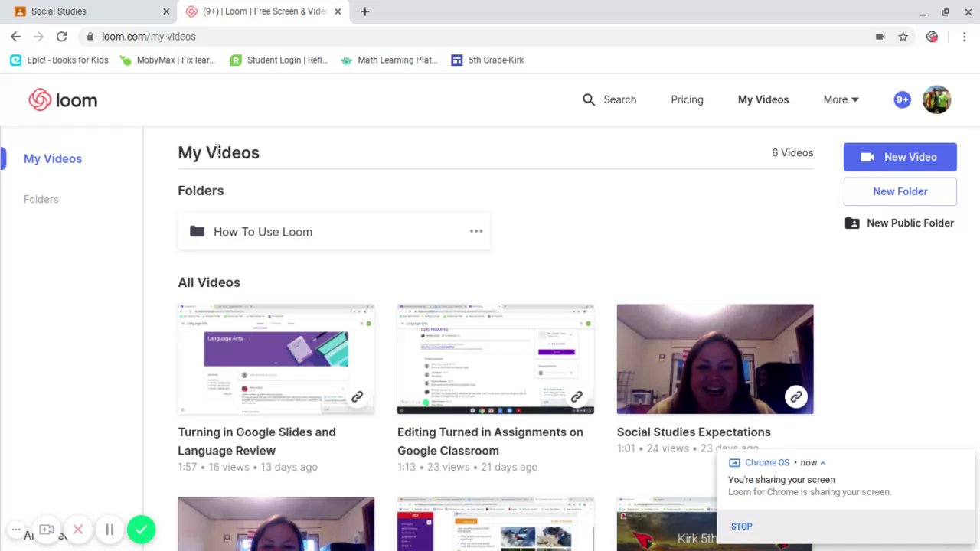Open the 5th Grade-Kirk bookmark

coord(488,60)
